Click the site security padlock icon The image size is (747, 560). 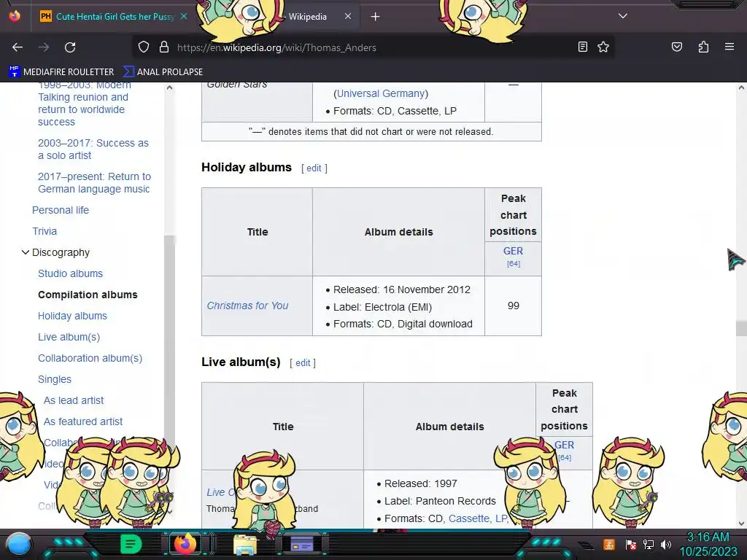(164, 47)
